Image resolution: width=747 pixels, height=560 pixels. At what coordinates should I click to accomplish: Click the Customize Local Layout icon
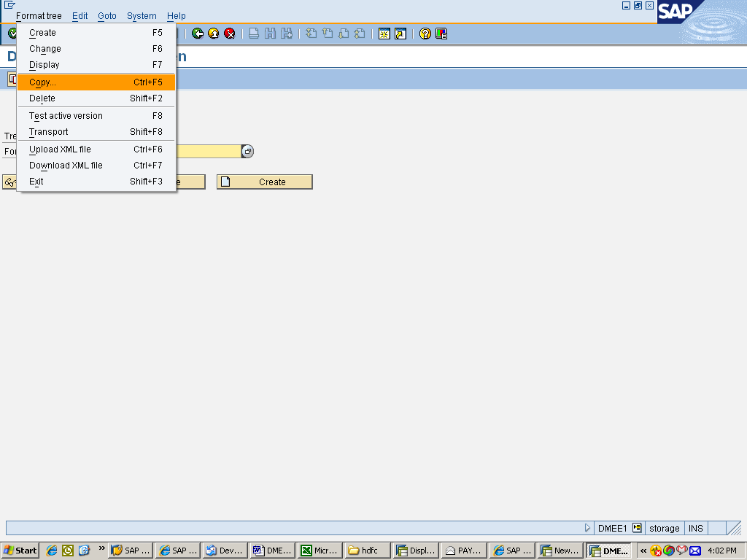click(441, 33)
